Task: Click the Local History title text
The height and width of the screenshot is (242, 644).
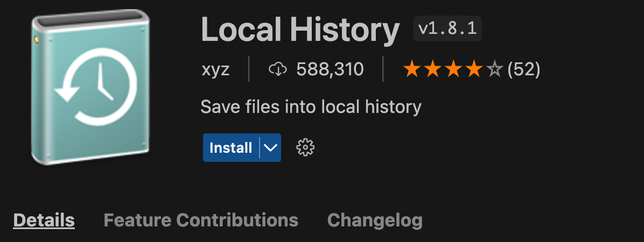Action: pos(300,30)
